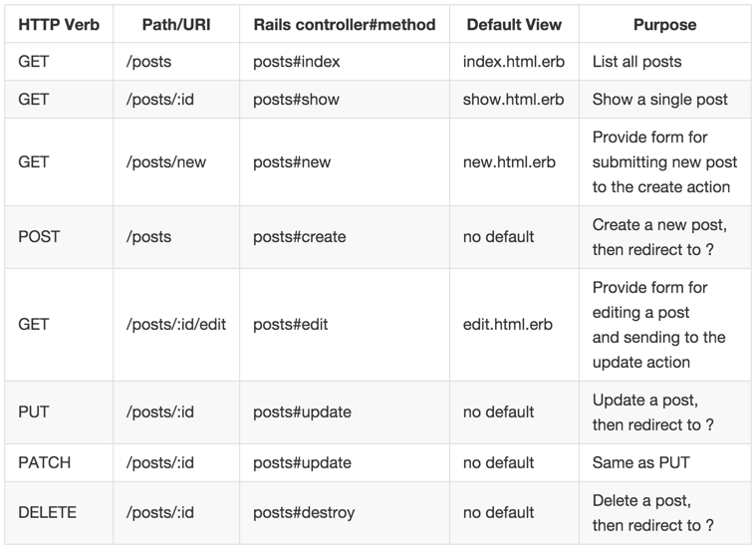Select the "PATCH" verb cell

pyautogui.click(x=44, y=463)
